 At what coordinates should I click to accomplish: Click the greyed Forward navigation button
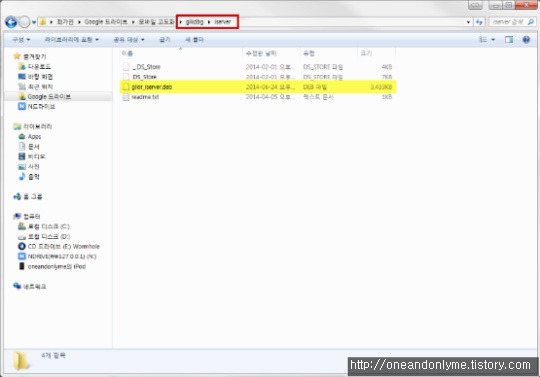point(24,22)
